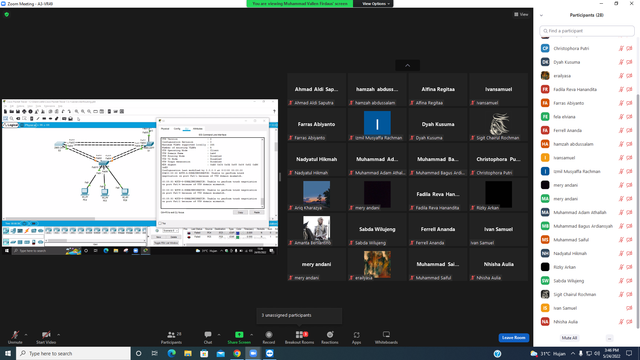Select Ferrell Ananda in participants list

tap(587, 130)
